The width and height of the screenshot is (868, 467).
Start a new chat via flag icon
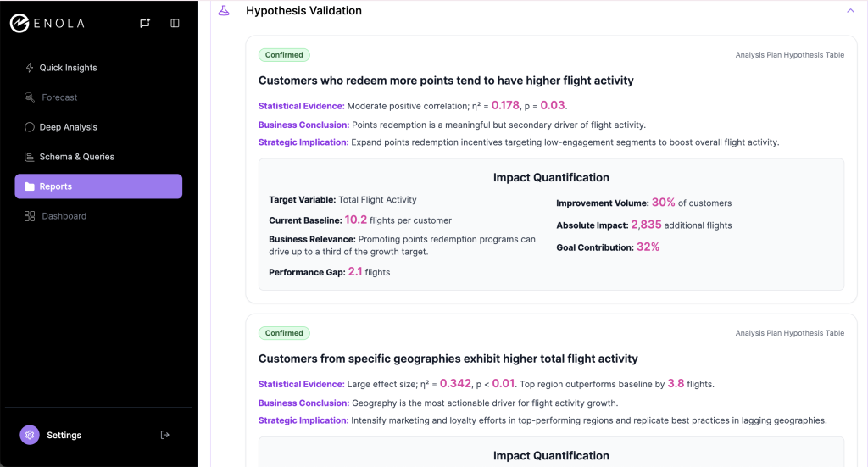[x=145, y=23]
